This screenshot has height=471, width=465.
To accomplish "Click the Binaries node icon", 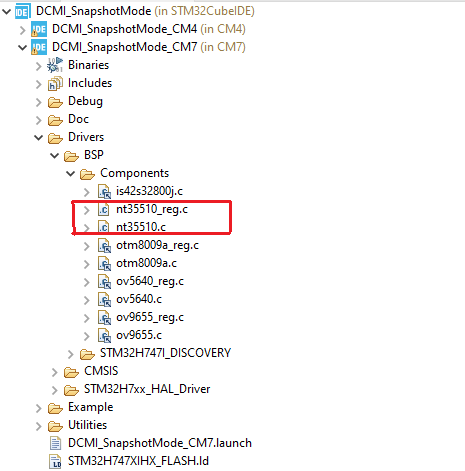I will click(x=55, y=65).
